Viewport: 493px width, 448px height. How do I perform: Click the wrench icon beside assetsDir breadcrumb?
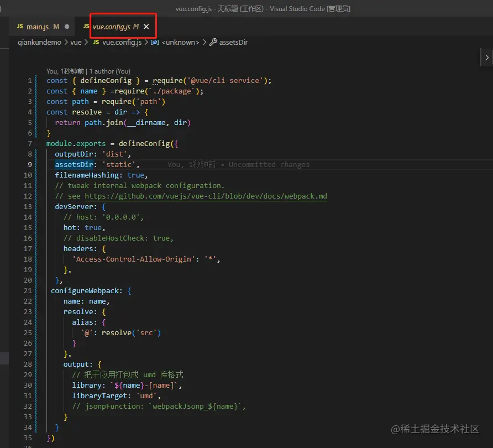pyautogui.click(x=213, y=42)
